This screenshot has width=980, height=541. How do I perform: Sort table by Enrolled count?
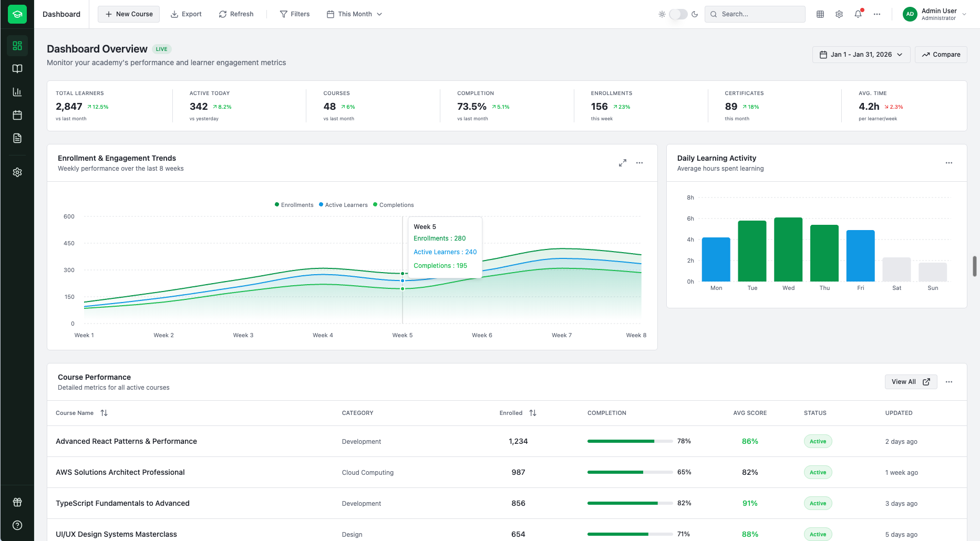pyautogui.click(x=518, y=413)
